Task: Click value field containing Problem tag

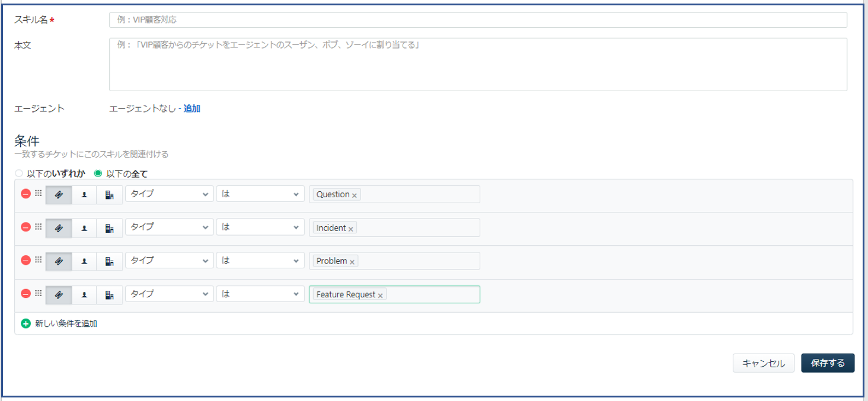Action: tap(394, 261)
